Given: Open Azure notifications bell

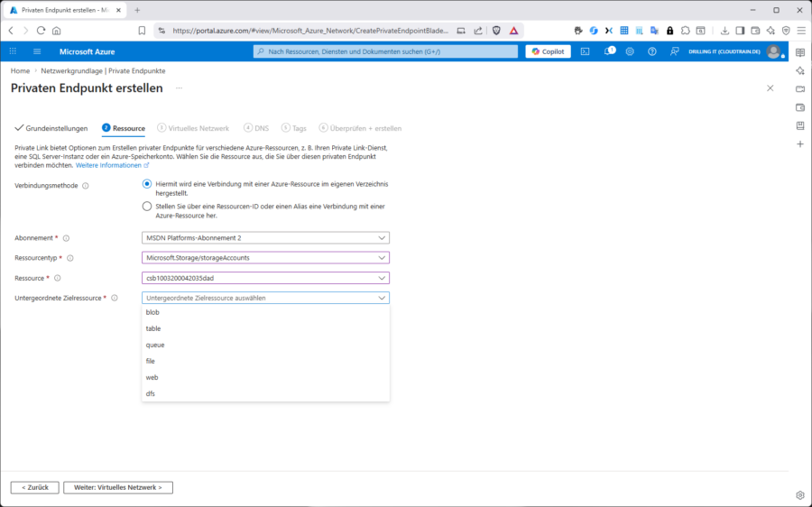Looking at the screenshot, I should click(x=609, y=51).
